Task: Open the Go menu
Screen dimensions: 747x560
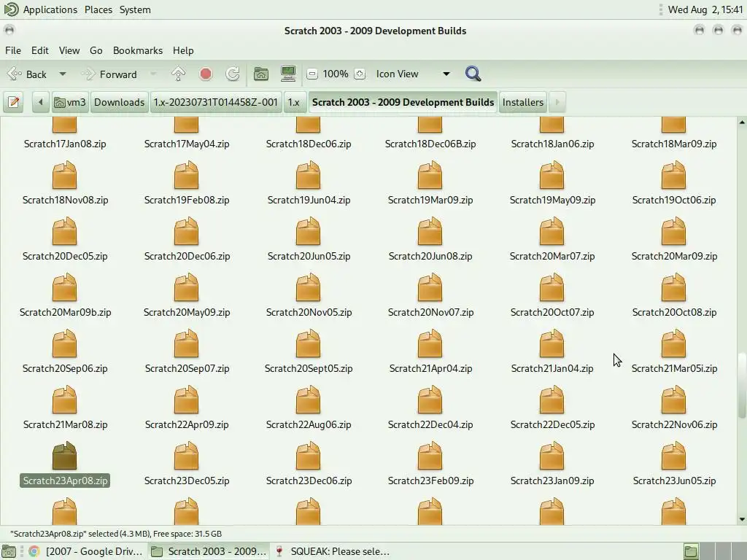Action: [96, 50]
